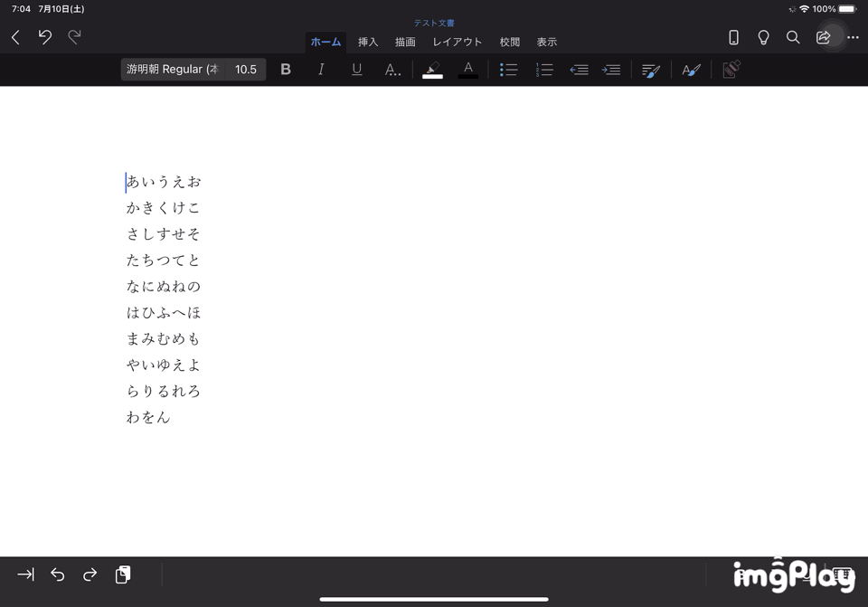Toggle the on-screen keyboard
This screenshot has height=607, width=868.
(x=843, y=574)
